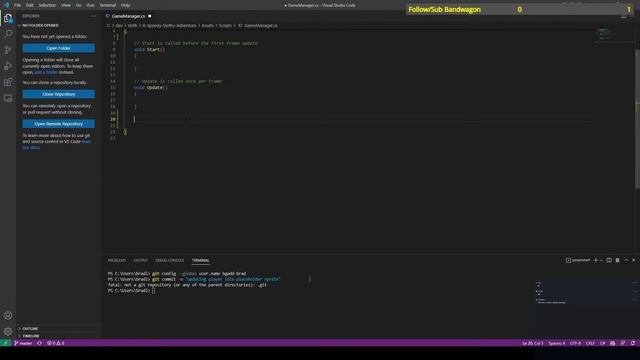Switch to the DEBUG CONSOLE panel tab
This screenshot has width=640, height=360.
170,260
